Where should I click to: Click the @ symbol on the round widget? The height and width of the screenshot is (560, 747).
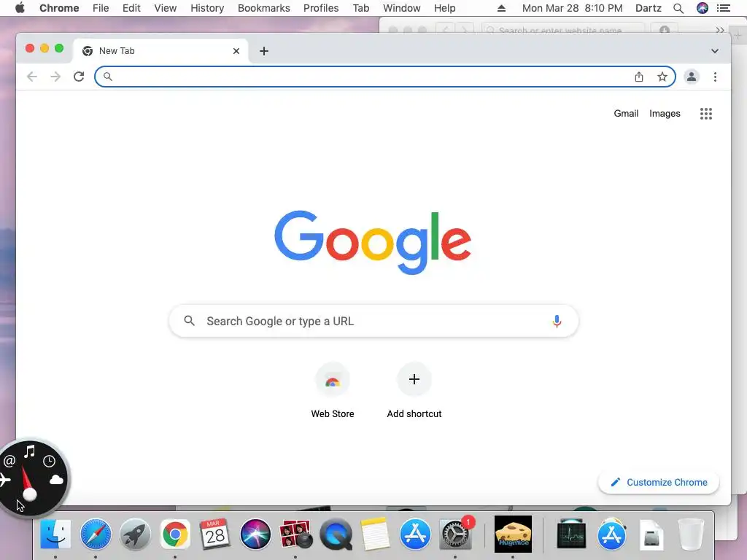[x=9, y=461]
